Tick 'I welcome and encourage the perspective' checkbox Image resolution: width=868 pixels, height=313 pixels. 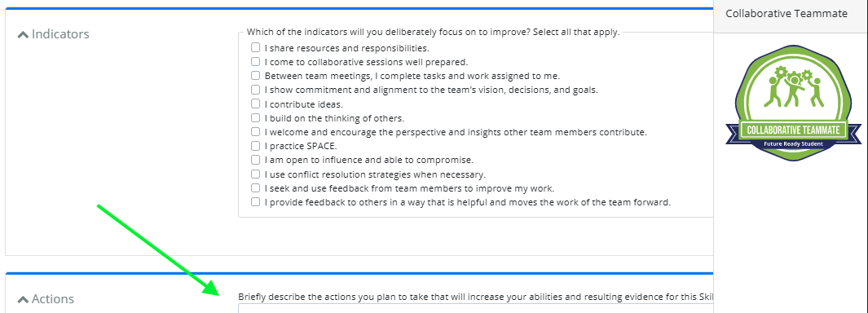[255, 132]
